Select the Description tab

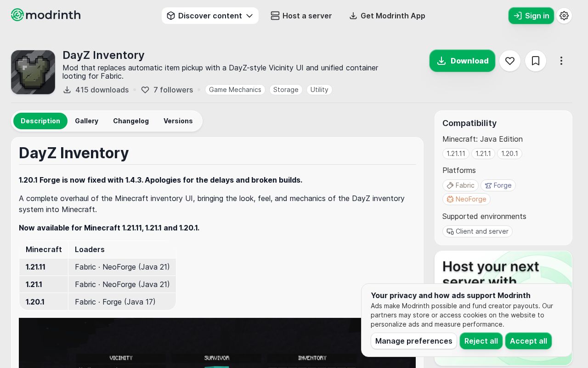tap(40, 121)
